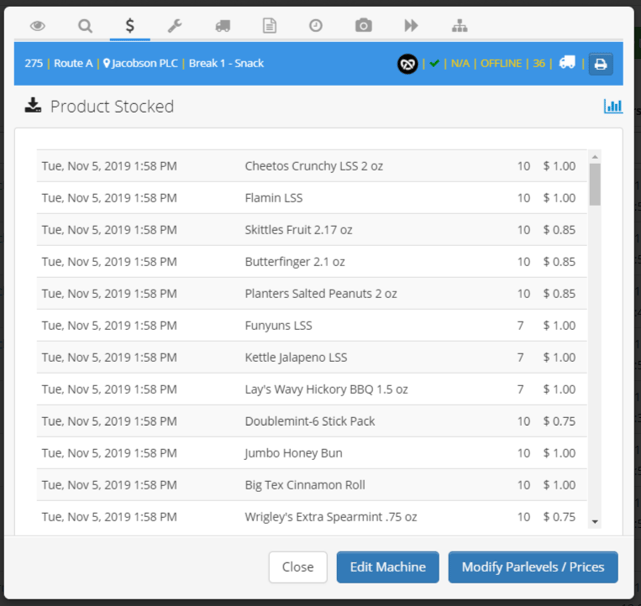Open the camera photos tab icon

coord(363,25)
